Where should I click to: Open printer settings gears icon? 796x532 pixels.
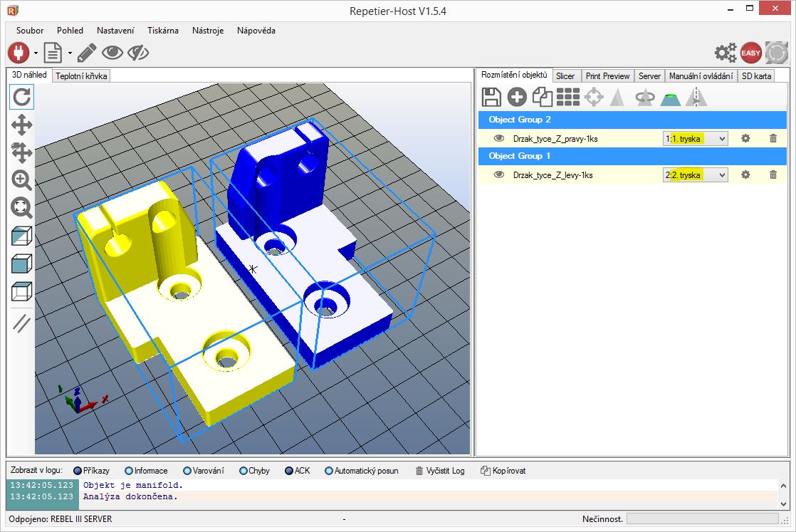[726, 53]
